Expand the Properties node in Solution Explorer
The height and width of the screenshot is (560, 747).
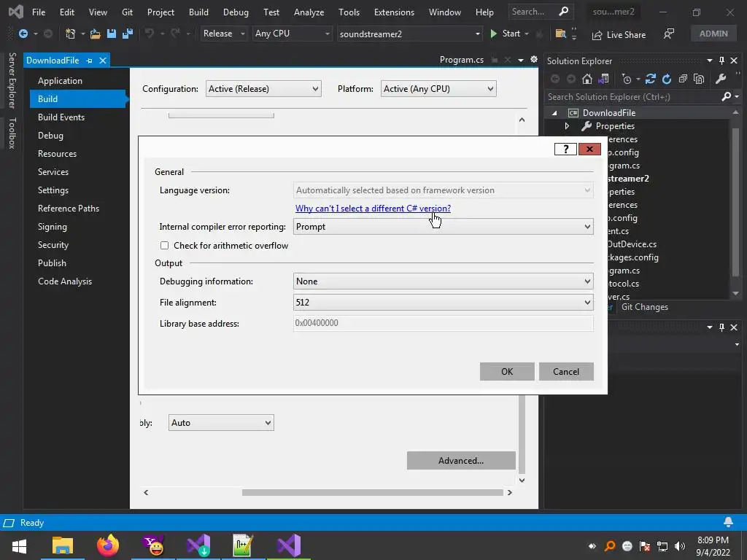click(x=567, y=126)
